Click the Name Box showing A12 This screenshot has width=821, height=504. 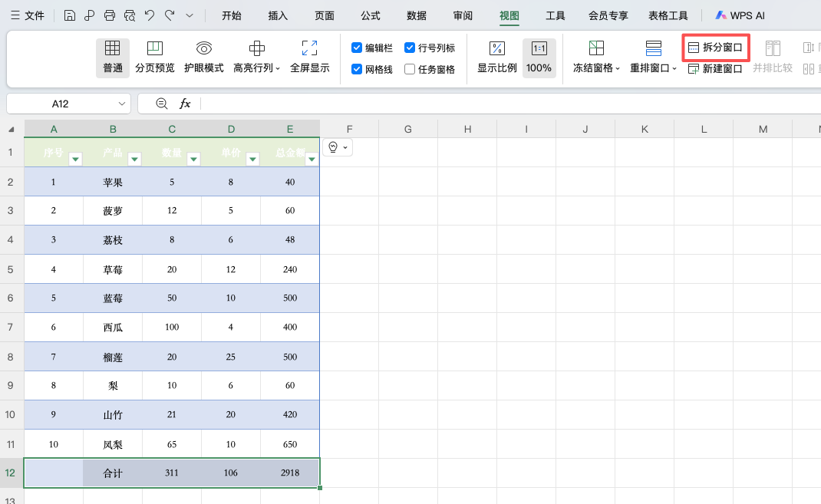pyautogui.click(x=60, y=104)
